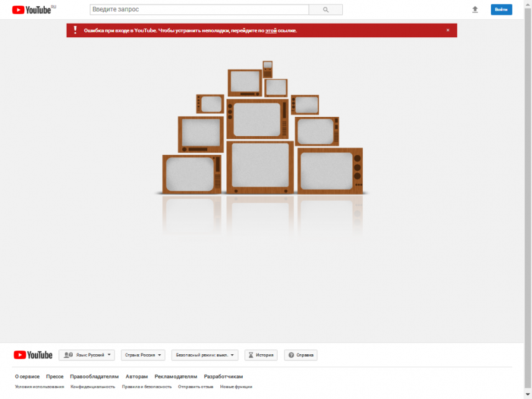Click the upload video arrow icon
The image size is (532, 399).
(x=475, y=10)
